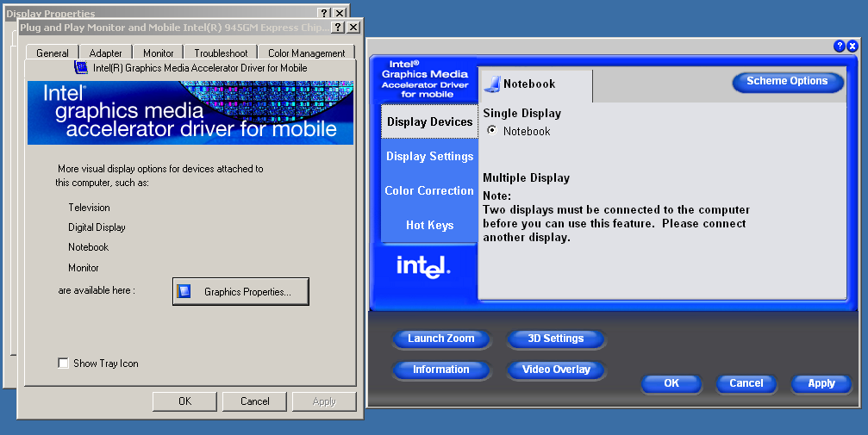Click the Single Display heading
Screen dimensions: 868x435
[522, 114]
